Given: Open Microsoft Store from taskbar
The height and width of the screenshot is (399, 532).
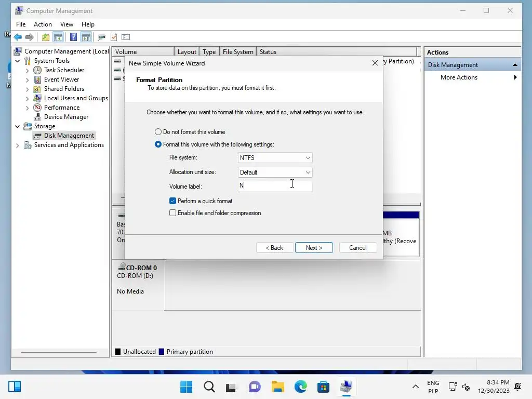Looking at the screenshot, I should click(323, 387).
